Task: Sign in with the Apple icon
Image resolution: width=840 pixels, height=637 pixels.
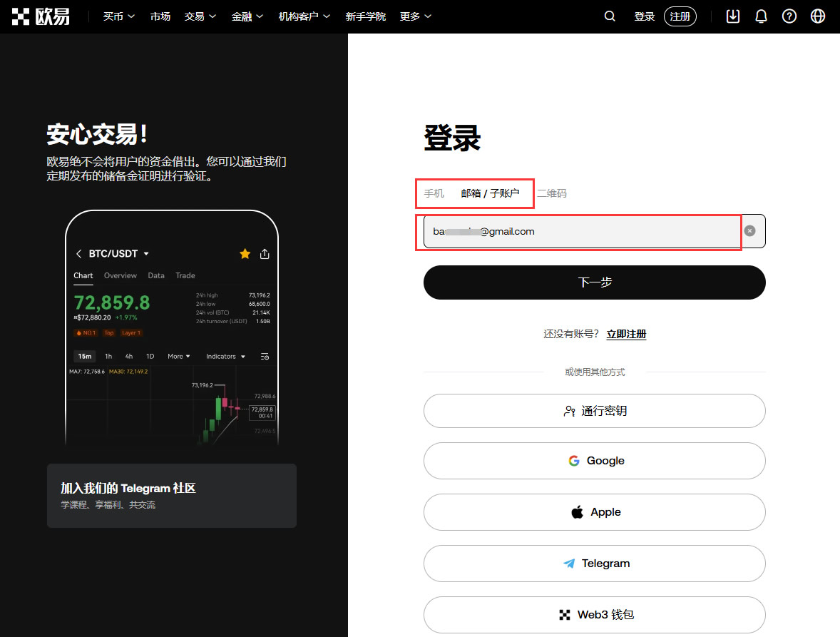Action: tap(576, 511)
